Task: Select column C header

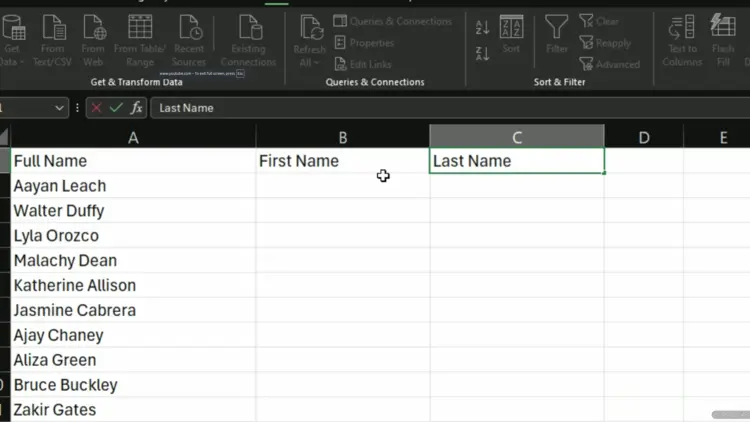Action: click(x=517, y=138)
